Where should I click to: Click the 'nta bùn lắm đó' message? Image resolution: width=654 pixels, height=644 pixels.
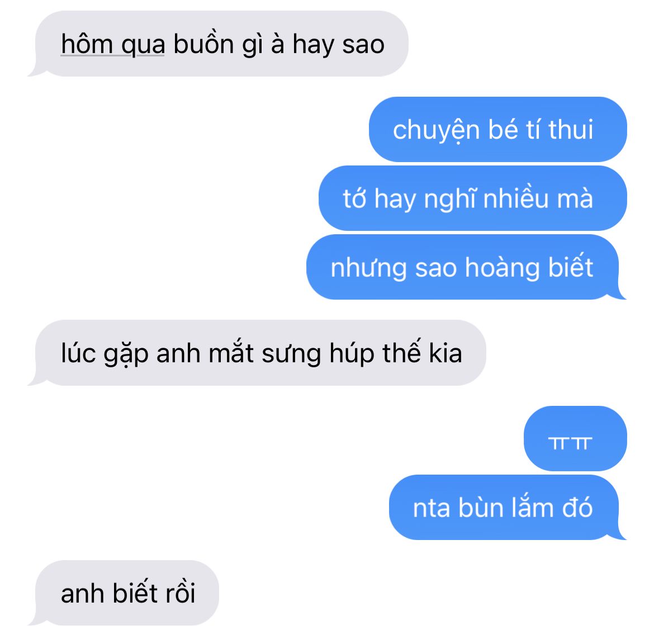(508, 507)
